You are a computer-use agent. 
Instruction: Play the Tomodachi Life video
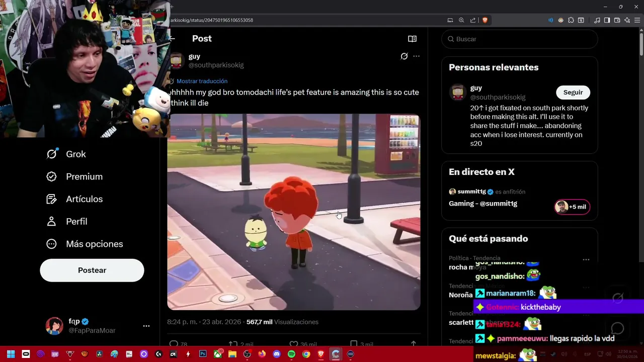(294, 212)
